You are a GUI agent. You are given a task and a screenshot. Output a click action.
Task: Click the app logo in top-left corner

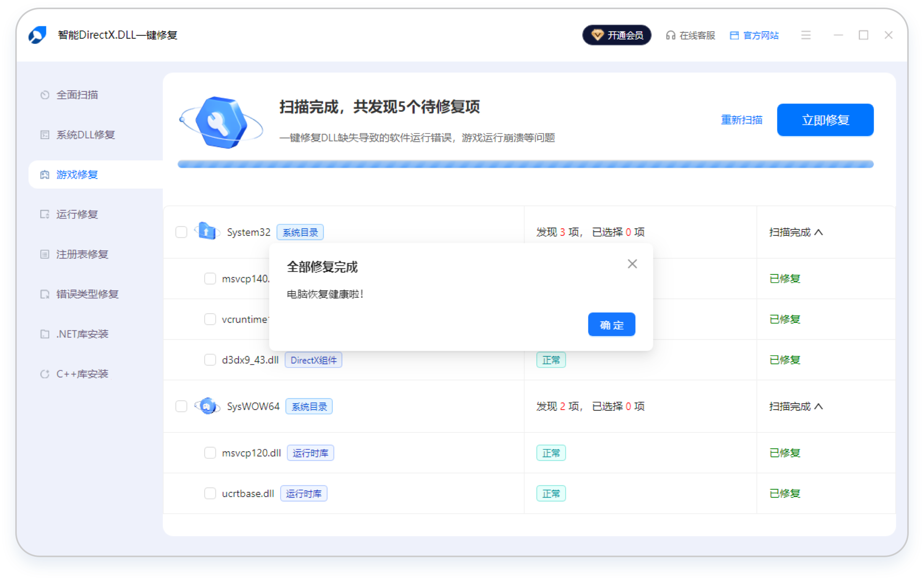click(38, 35)
